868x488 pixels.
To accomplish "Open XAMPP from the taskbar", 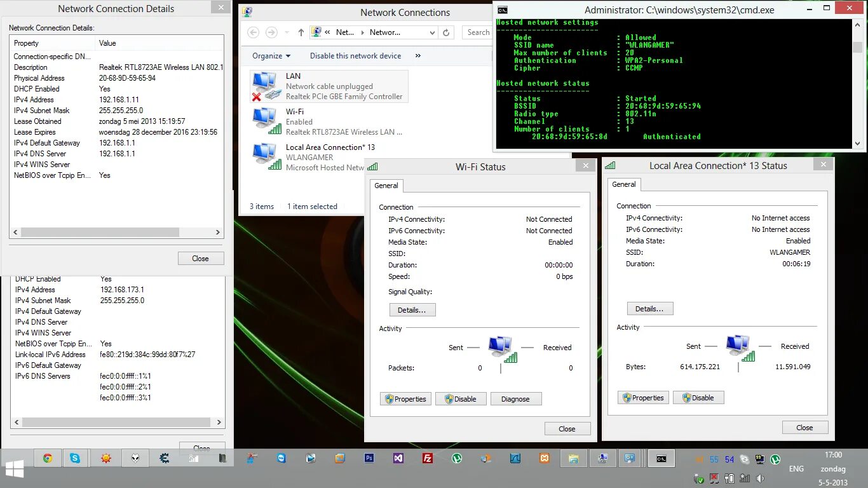I will (x=545, y=458).
